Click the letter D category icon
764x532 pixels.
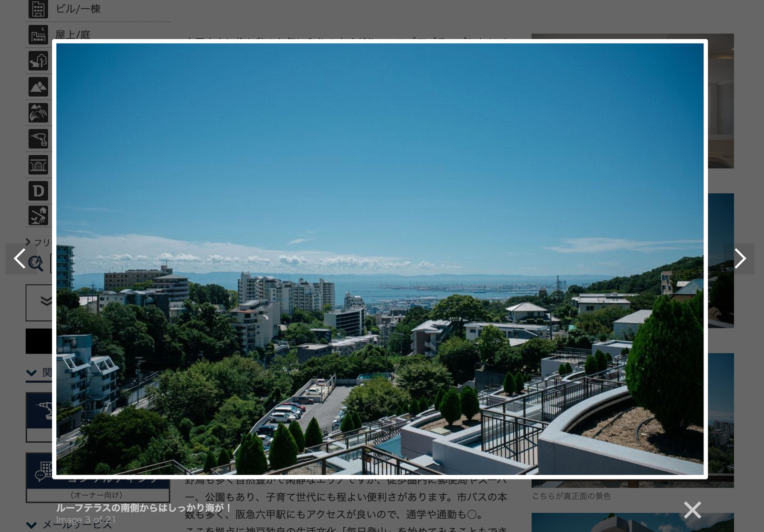(38, 191)
